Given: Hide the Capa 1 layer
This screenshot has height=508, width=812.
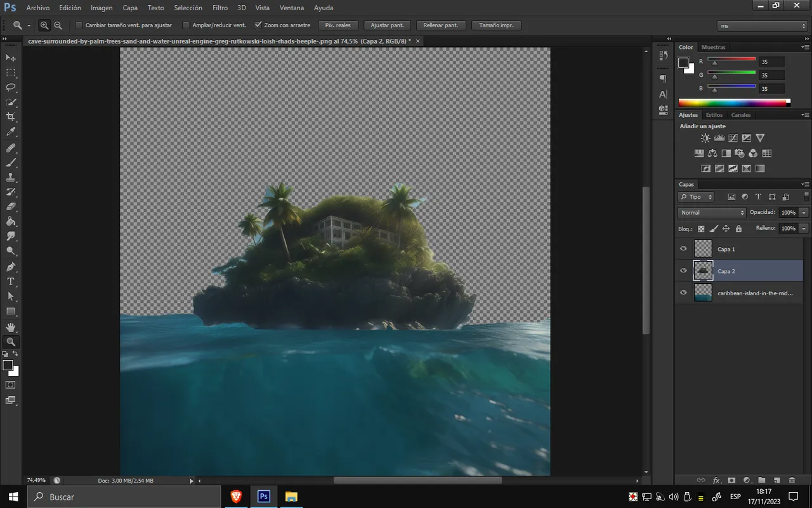Looking at the screenshot, I should click(x=683, y=249).
